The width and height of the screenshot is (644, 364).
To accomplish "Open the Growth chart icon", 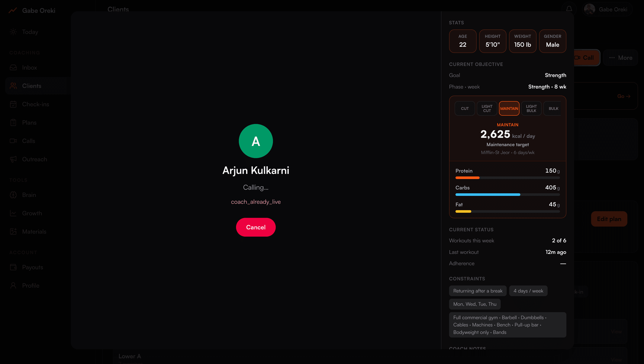I will [x=13, y=213].
